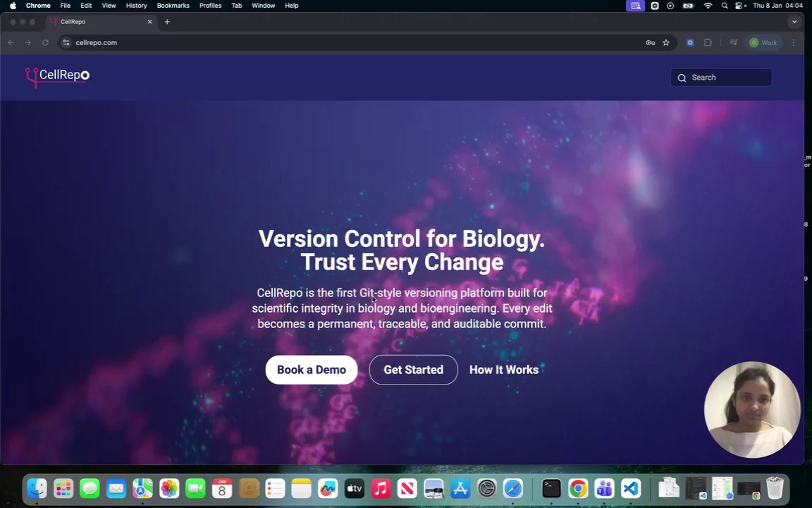
Task: Launch Terminal from the dock
Action: [x=551, y=488]
